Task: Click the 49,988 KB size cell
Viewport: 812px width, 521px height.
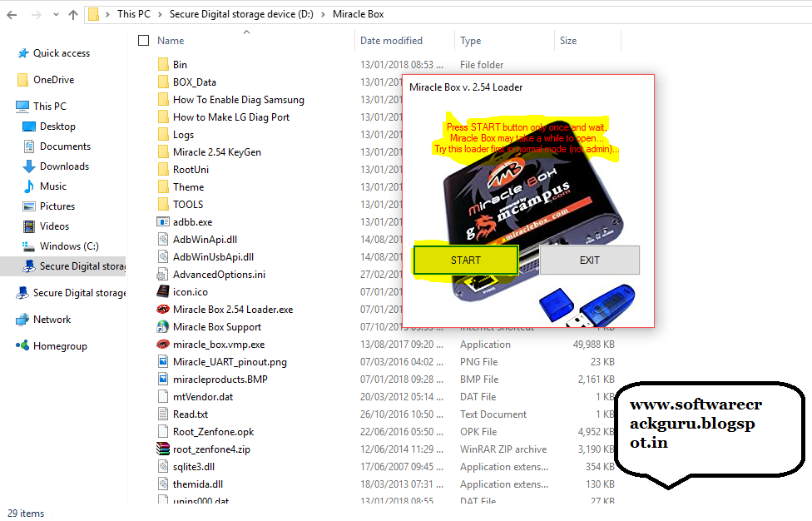Action: (x=593, y=345)
